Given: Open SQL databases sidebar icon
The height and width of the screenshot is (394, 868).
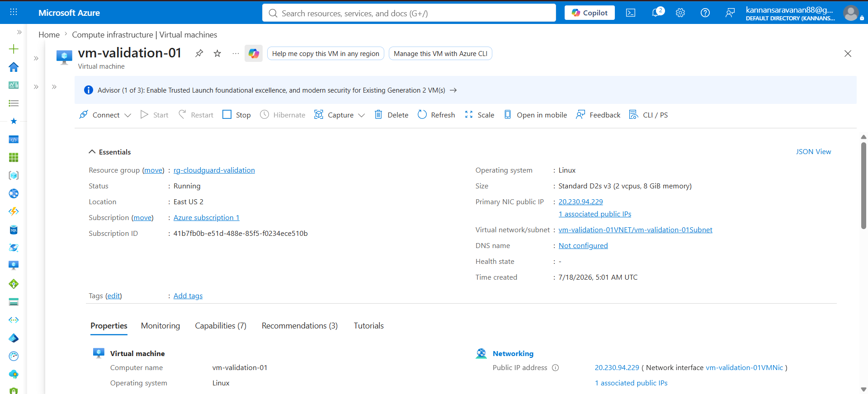Looking at the screenshot, I should [x=14, y=230].
